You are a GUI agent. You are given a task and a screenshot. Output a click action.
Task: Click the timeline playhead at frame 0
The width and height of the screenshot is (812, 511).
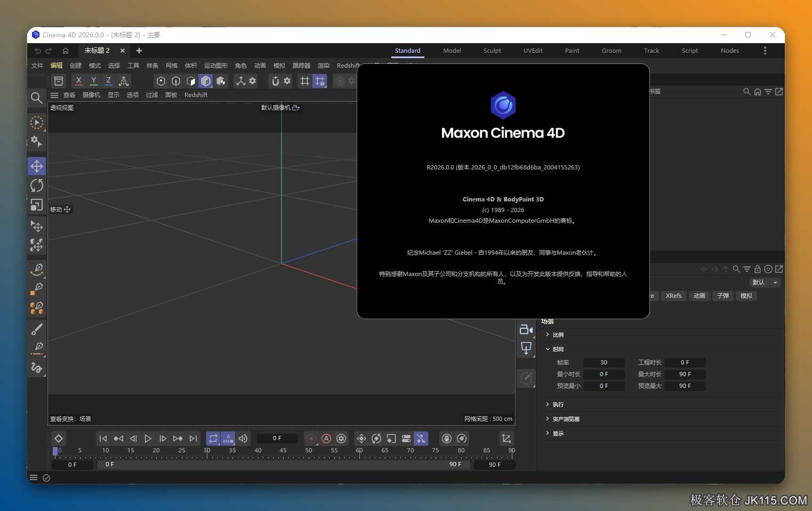click(x=55, y=451)
